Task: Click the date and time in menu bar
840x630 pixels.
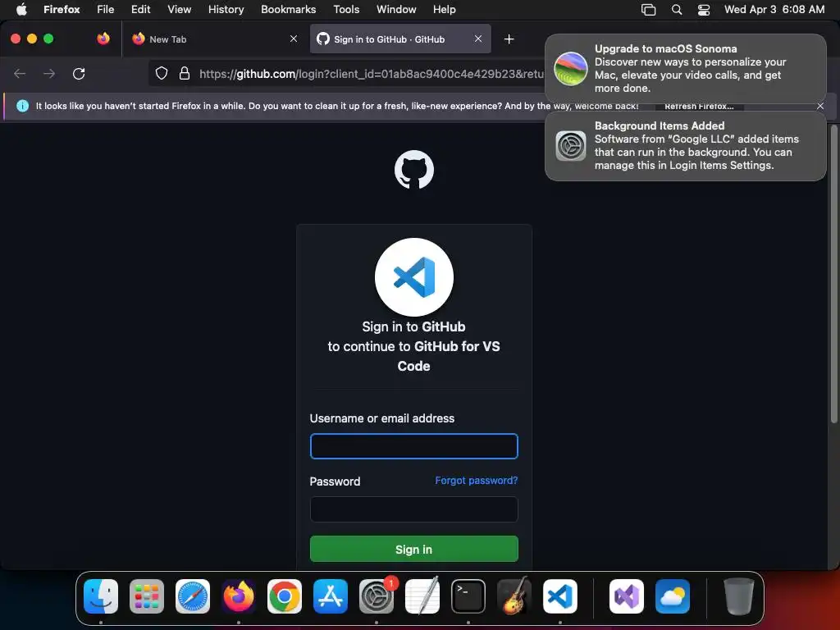Action: click(x=774, y=10)
